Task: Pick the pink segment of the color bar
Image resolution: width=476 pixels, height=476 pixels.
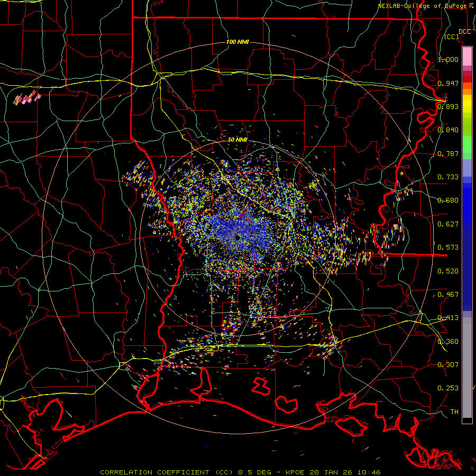Action: (x=467, y=56)
